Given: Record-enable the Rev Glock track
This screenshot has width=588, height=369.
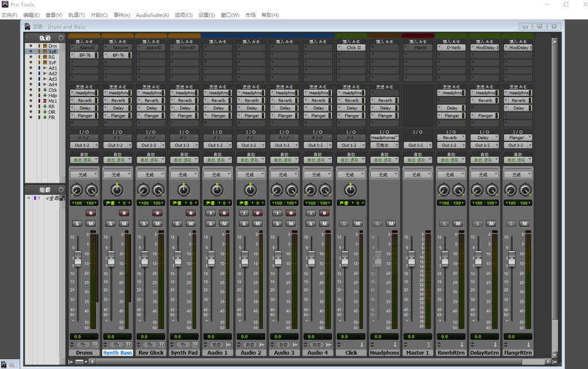Looking at the screenshot, I should [157, 213].
